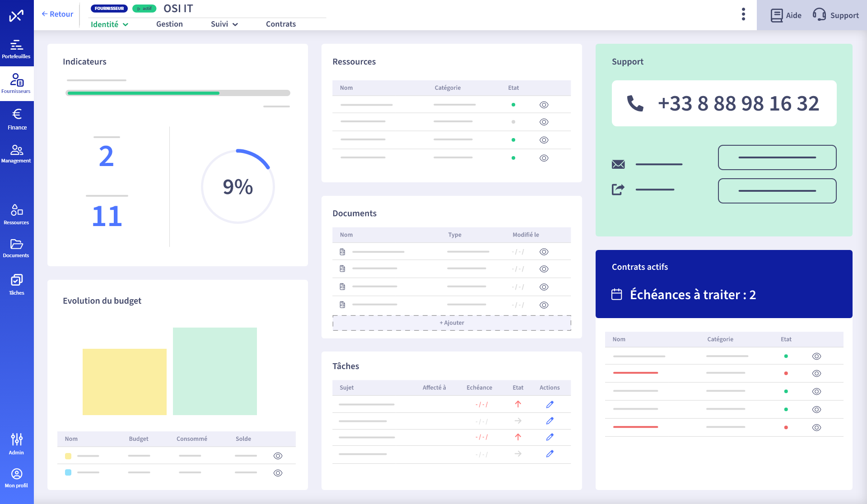Click the yellow swatch in budget table
This screenshot has width=867, height=504.
point(68,456)
